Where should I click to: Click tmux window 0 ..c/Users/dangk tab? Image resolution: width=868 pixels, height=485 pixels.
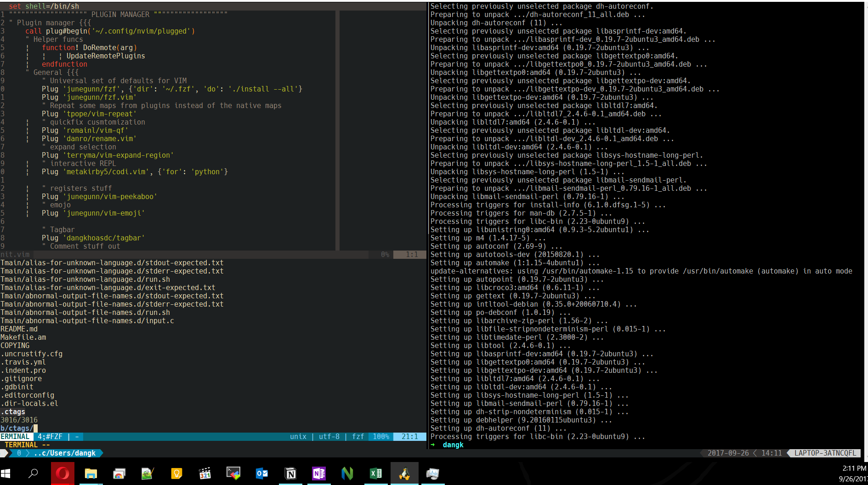pyautogui.click(x=56, y=453)
